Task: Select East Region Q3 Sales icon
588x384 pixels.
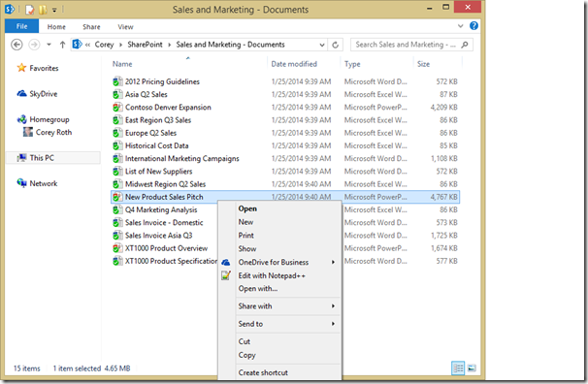Action: click(117, 120)
